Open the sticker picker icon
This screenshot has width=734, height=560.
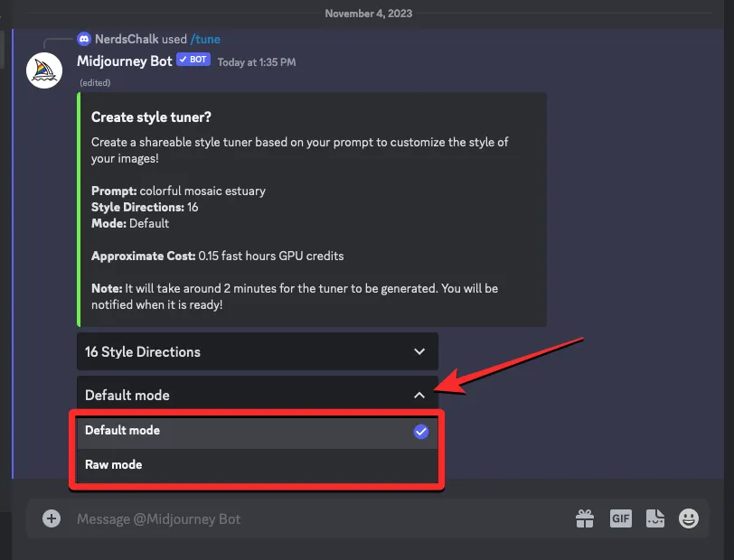pos(654,518)
